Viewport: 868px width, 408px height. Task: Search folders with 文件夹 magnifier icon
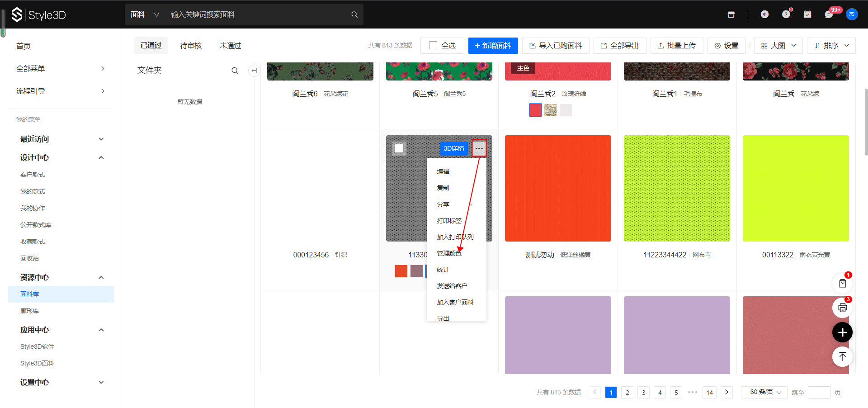(x=235, y=71)
